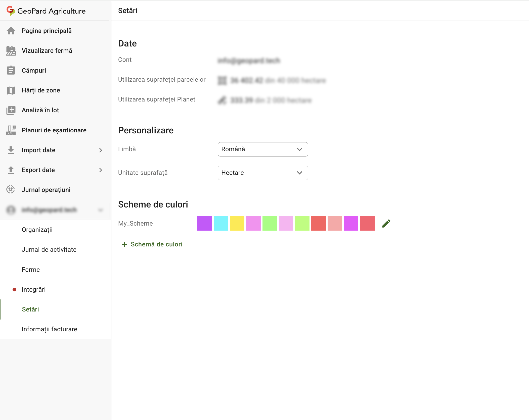Switch area unit by clicking Hectare field

click(x=263, y=173)
